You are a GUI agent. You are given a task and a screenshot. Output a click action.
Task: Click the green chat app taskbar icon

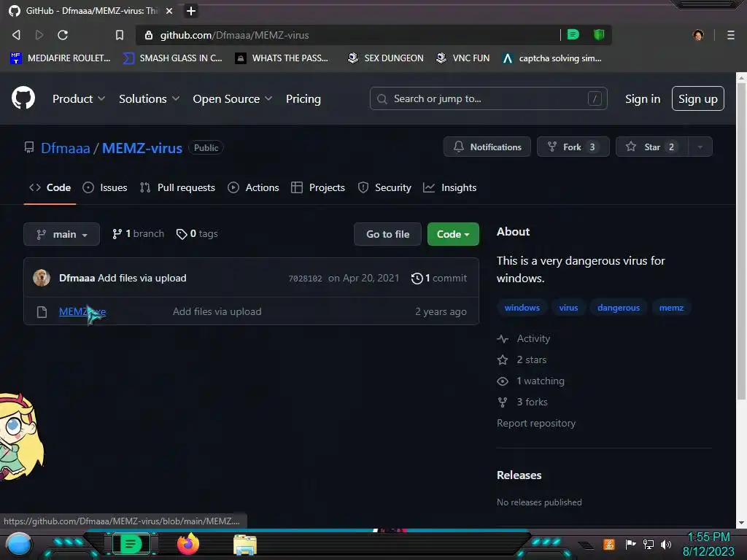[131, 544]
